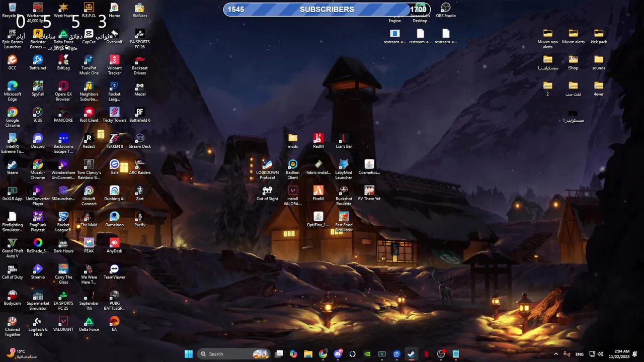This screenshot has height=362, width=644.
Task: Select the CapCut desktop shortcut
Action: pyautogui.click(x=89, y=36)
